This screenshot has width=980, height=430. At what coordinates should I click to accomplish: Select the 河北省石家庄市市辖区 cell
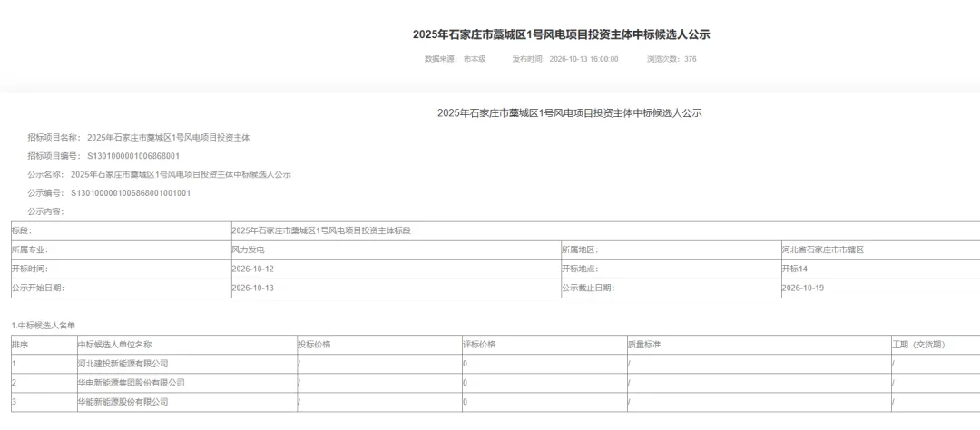[x=880, y=250]
